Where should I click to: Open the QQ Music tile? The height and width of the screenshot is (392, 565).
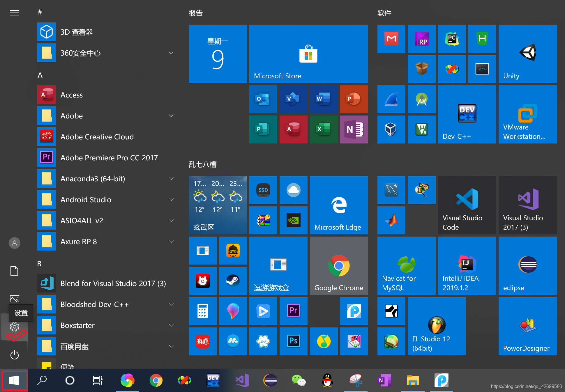pyautogui.click(x=324, y=341)
